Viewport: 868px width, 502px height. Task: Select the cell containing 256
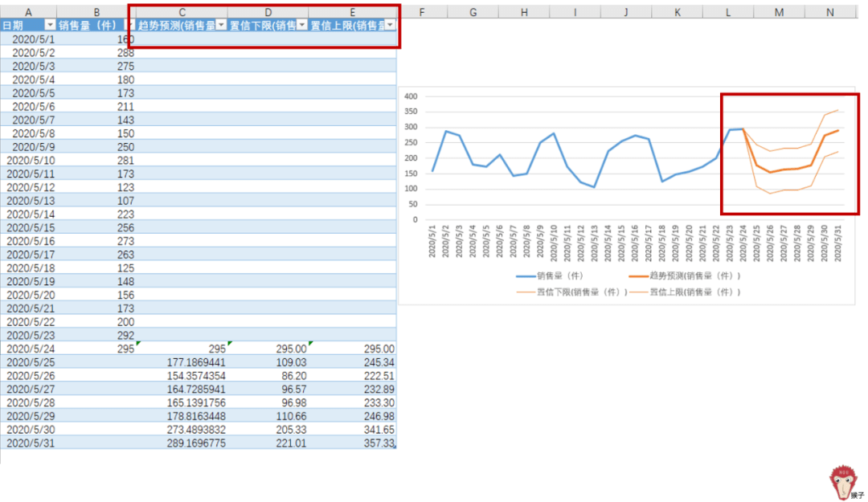pyautogui.click(x=96, y=227)
